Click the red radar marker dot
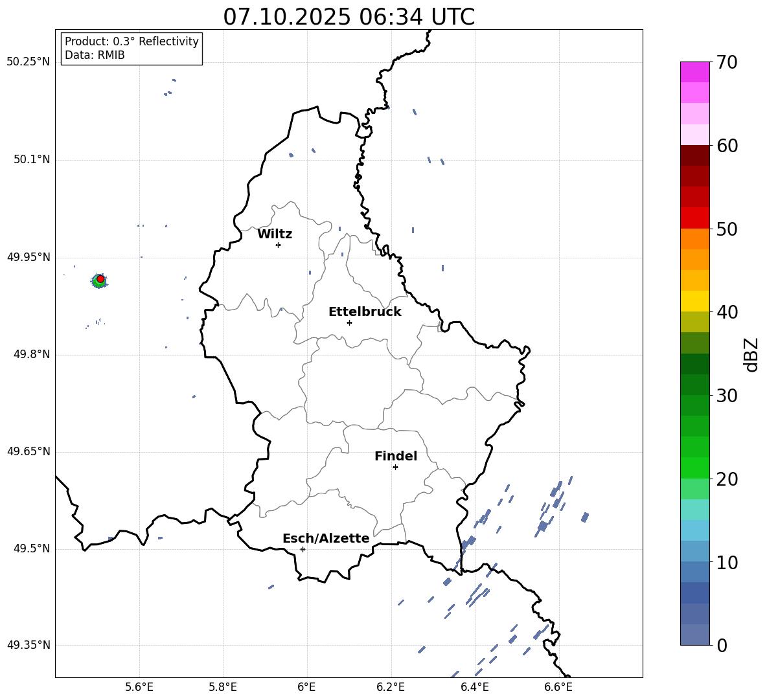The image size is (767, 700). [100, 278]
